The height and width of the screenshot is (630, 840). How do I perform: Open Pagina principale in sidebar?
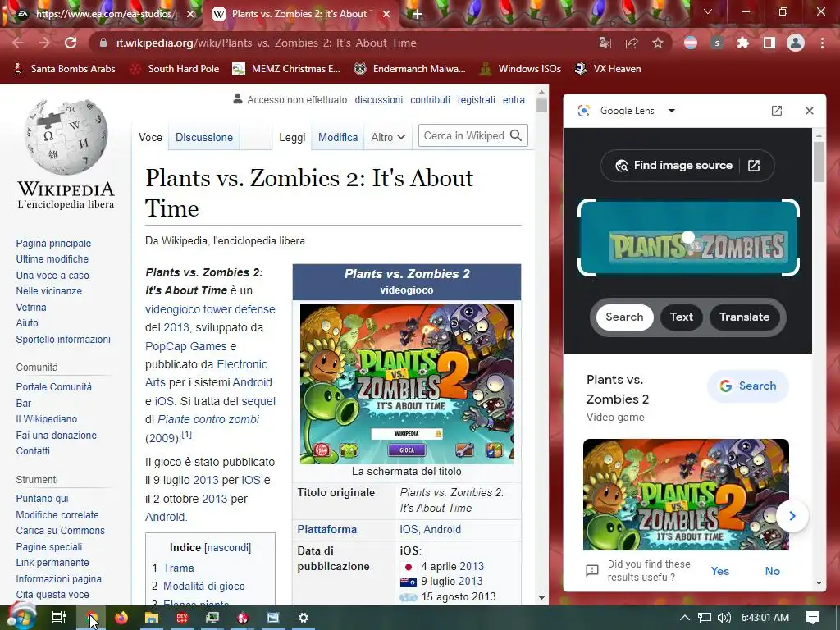(53, 243)
